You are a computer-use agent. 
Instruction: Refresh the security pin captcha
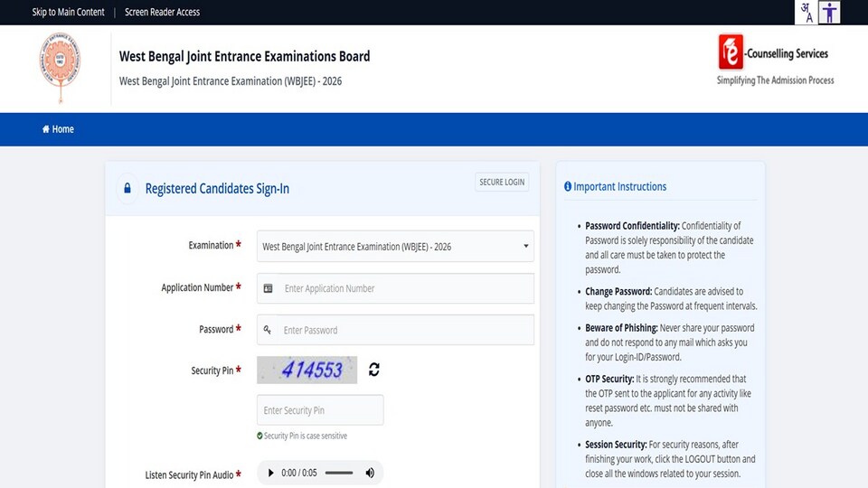point(374,370)
